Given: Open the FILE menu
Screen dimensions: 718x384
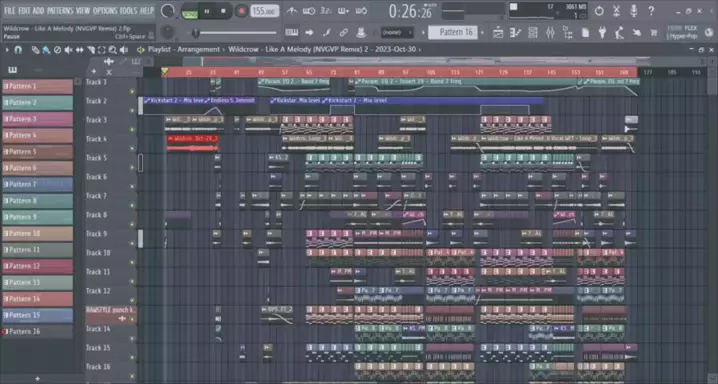Looking at the screenshot, I should [x=9, y=11].
